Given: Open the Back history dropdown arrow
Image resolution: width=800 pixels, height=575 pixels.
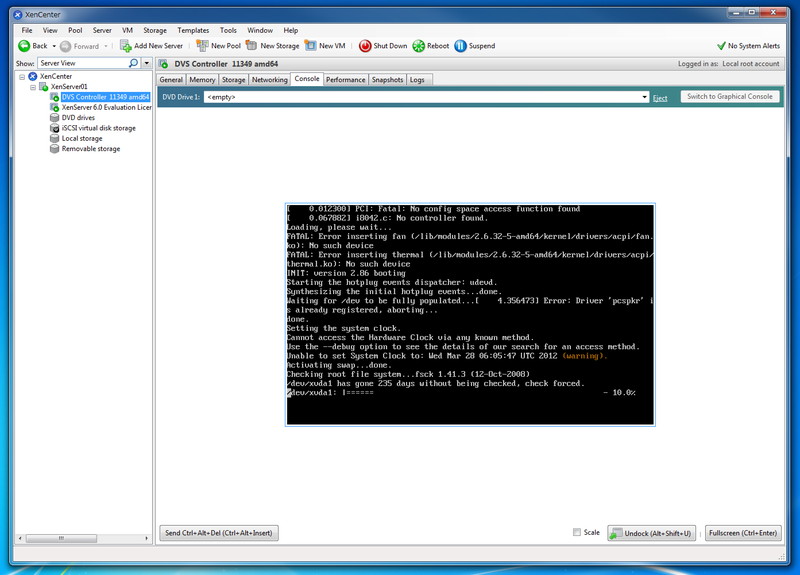Looking at the screenshot, I should pos(54,46).
